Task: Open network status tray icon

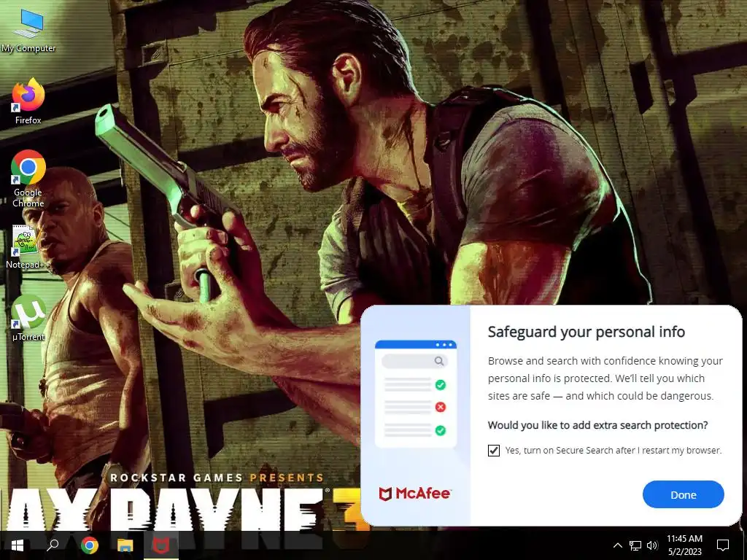Action: pos(635,545)
